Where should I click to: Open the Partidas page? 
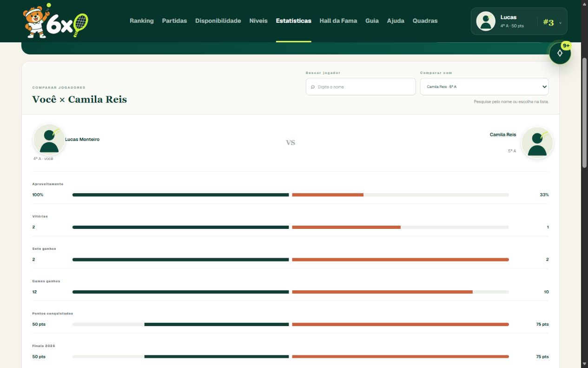coord(174,21)
